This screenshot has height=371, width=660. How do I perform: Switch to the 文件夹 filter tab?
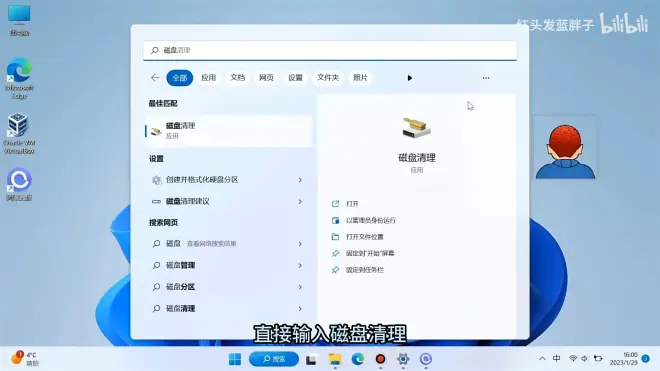tap(328, 77)
